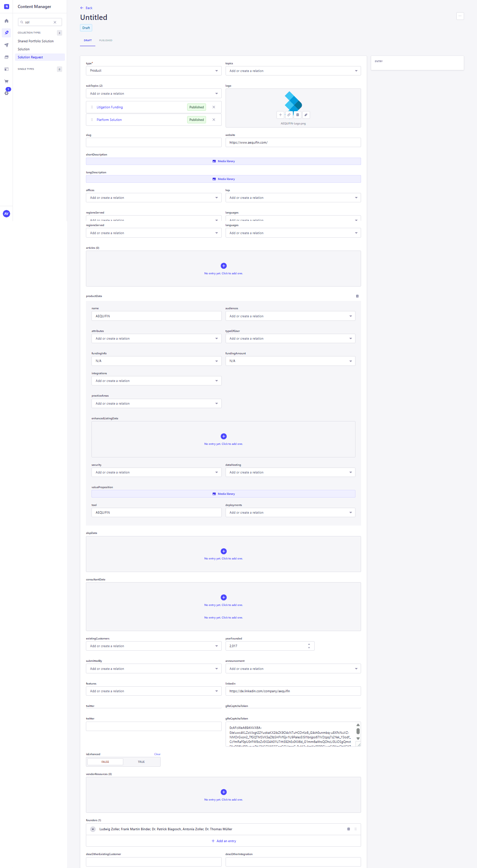Open the avatar AV profile menu
The height and width of the screenshot is (868, 477).
click(6, 214)
